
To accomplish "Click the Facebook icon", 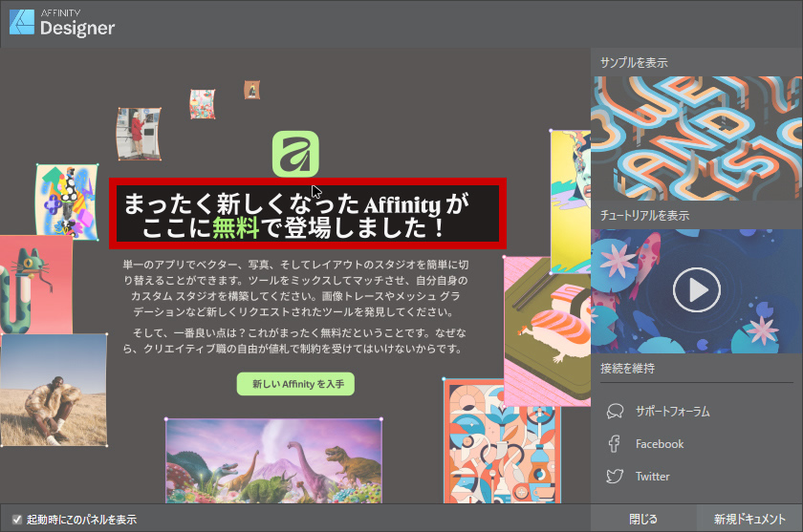I will tap(614, 443).
